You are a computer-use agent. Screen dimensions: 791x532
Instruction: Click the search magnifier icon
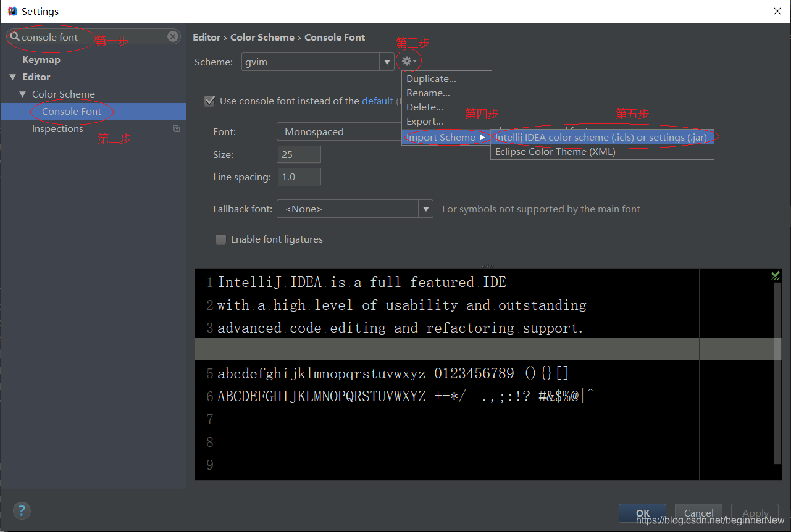point(15,37)
